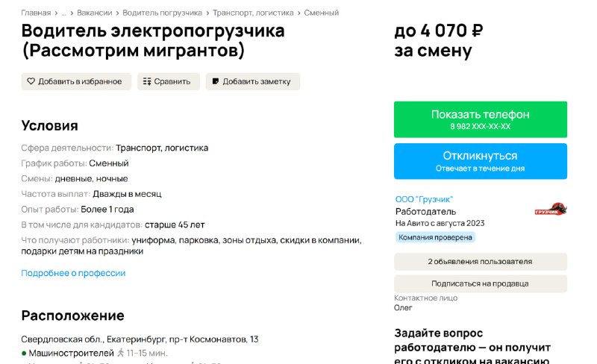Click the compare list icon
The width and height of the screenshot is (597, 364).
(x=147, y=81)
